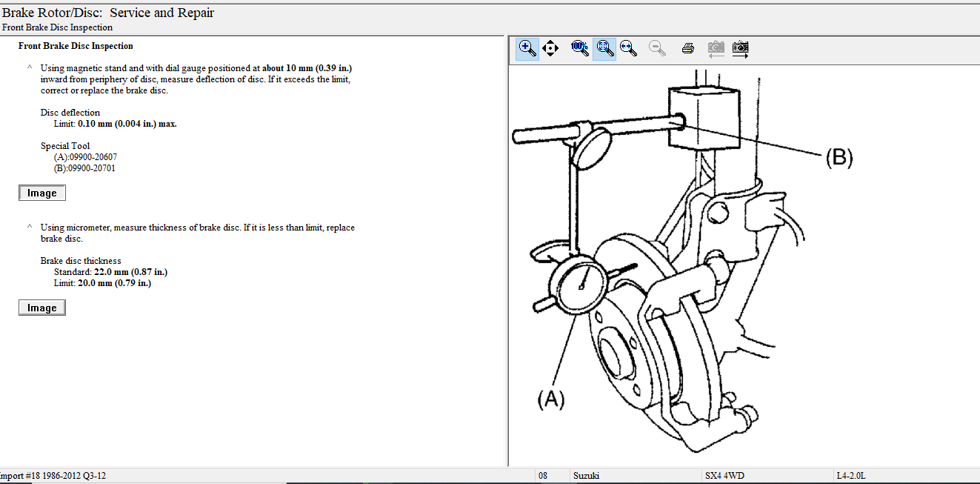Select the zoom in magnifier tool
The width and height of the screenshot is (980, 484).
click(x=527, y=48)
